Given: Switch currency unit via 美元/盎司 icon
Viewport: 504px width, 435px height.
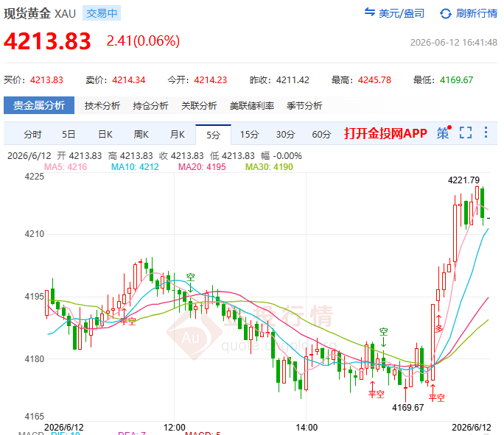Looking at the screenshot, I should pos(370,13).
